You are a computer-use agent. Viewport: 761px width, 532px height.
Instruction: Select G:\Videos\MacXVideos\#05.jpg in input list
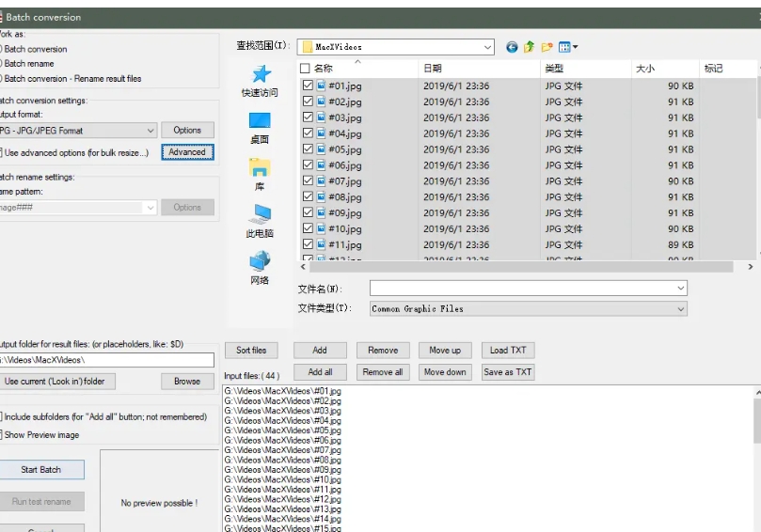tap(282, 430)
